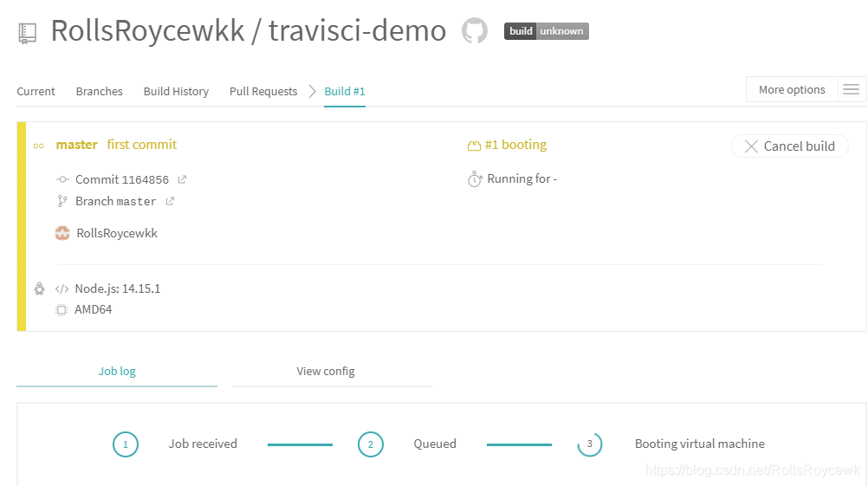Open the GitHub repository octocat icon

point(475,30)
